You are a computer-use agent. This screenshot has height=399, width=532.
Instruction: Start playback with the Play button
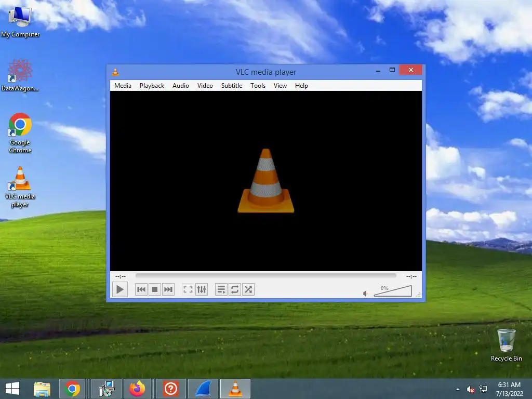(120, 289)
